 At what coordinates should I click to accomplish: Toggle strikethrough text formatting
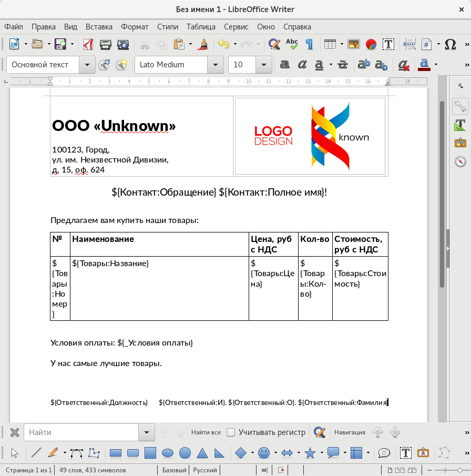coord(342,65)
